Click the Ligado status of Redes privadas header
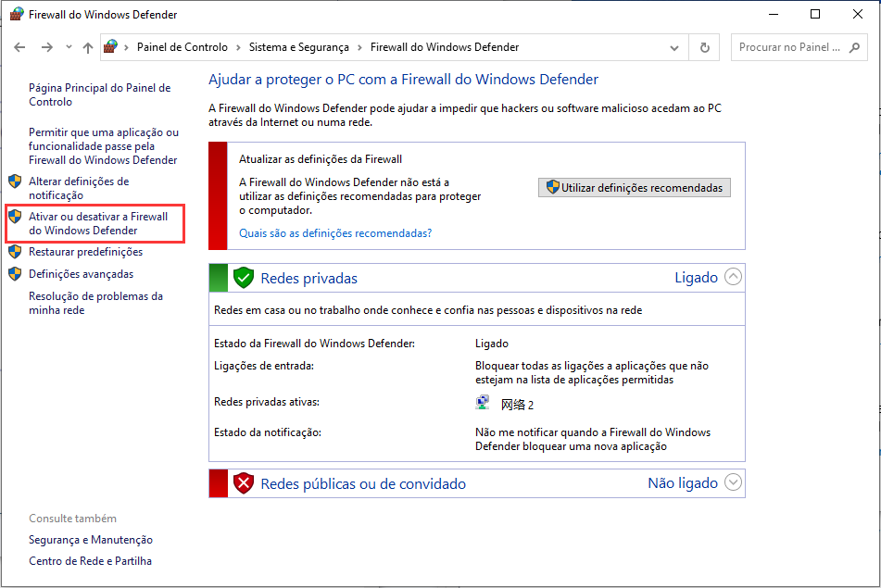881x588 pixels. click(696, 278)
